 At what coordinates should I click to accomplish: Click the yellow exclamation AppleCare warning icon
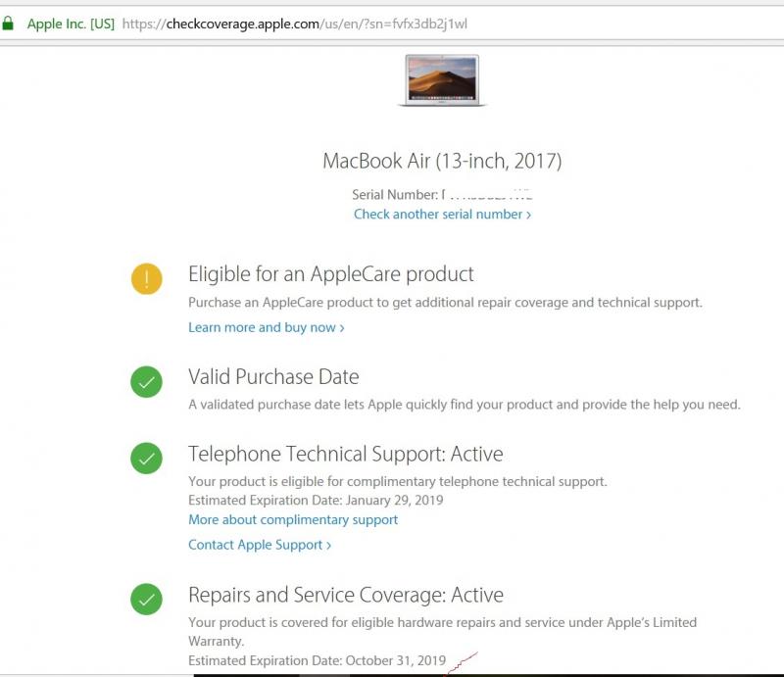pos(146,279)
